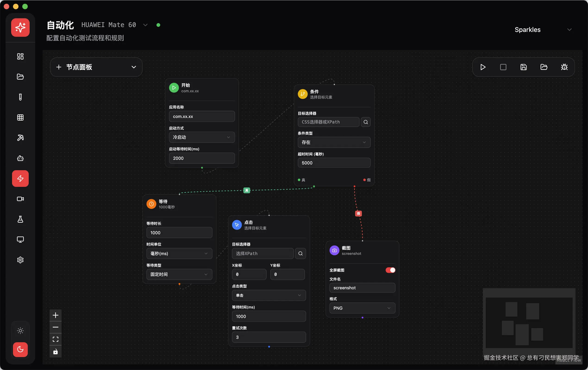Image resolution: width=588 pixels, height=370 pixels.
Task: Click the canvas lock toggle icon
Action: pyautogui.click(x=55, y=351)
